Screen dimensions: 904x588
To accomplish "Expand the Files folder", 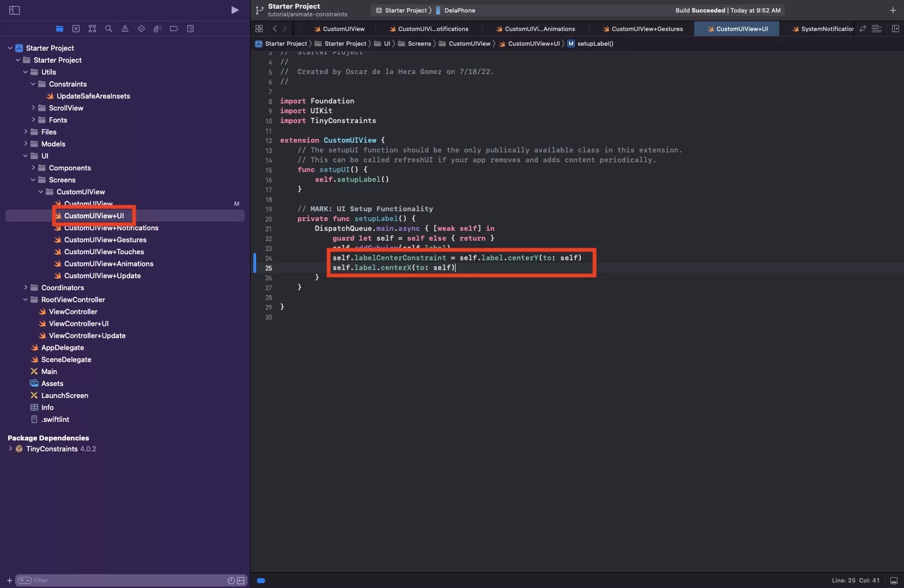I will [25, 132].
